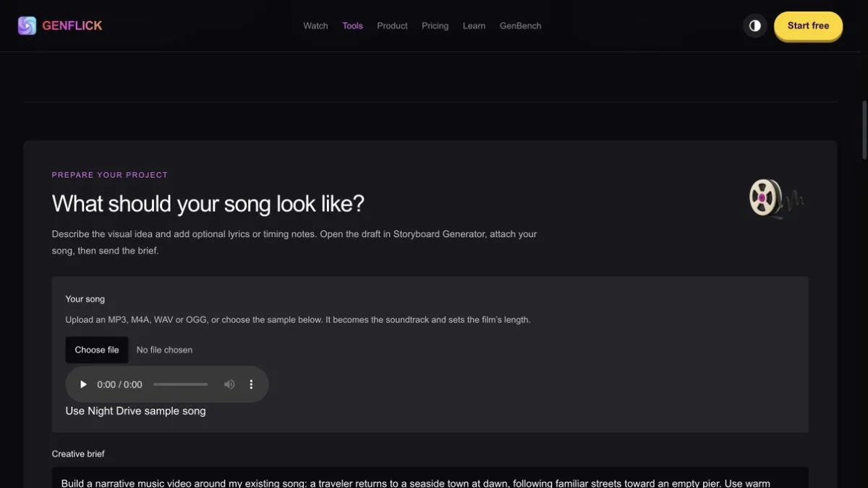Click the page vertical scrollbar
Screen dimensions: 868x488
pos(864,130)
